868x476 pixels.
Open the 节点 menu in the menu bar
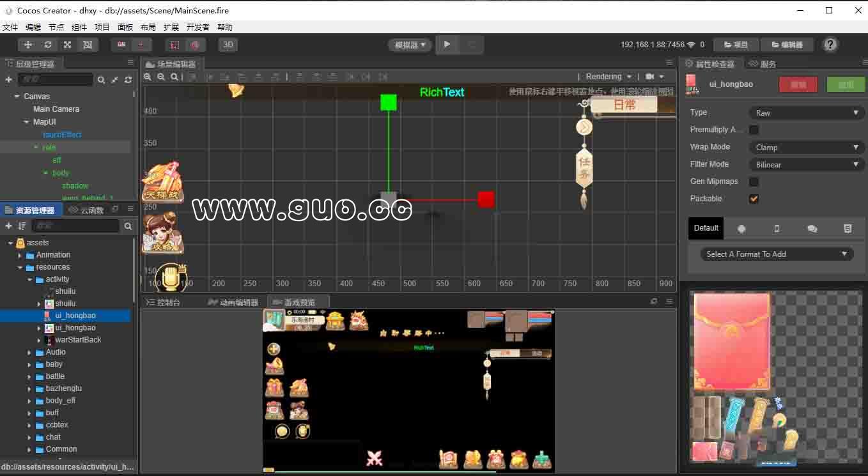(56, 27)
